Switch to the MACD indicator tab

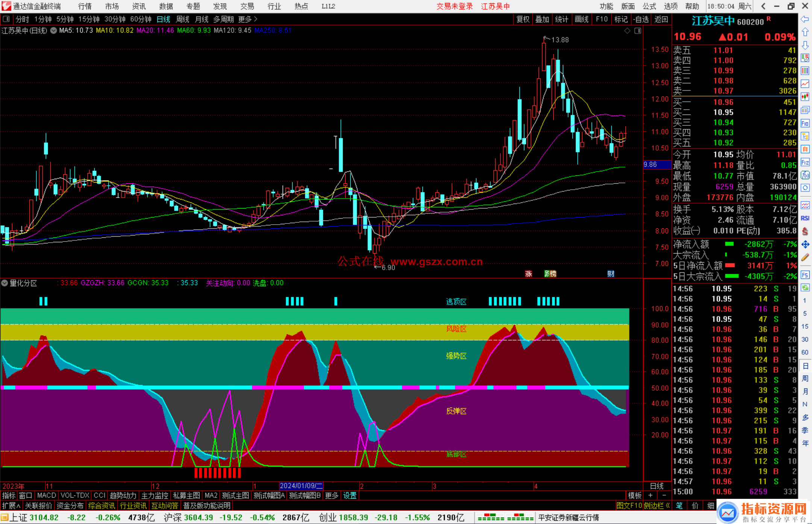click(46, 495)
